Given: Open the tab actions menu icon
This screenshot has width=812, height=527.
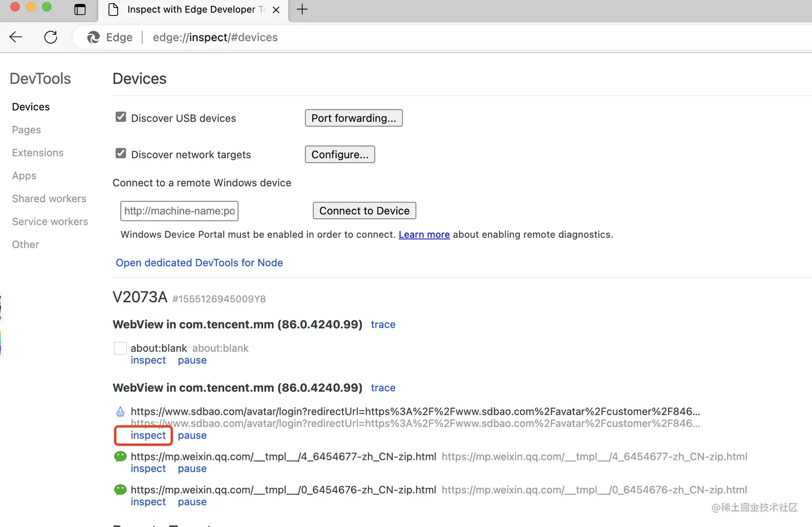Looking at the screenshot, I should point(80,9).
